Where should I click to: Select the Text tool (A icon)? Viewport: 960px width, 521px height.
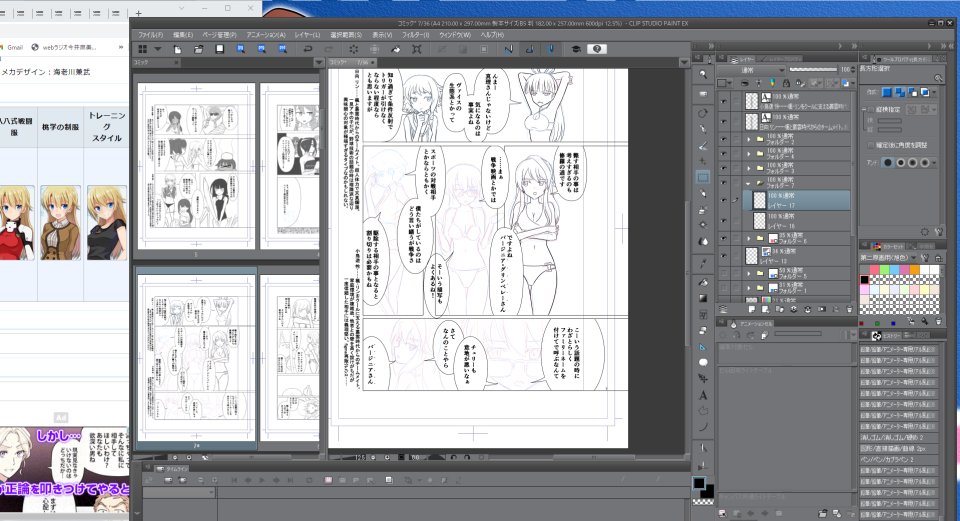[703, 395]
